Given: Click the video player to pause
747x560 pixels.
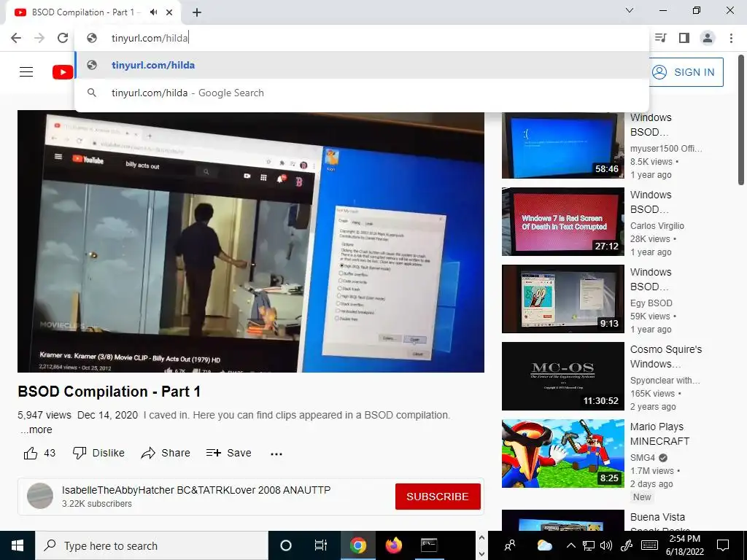Looking at the screenshot, I should (251, 242).
